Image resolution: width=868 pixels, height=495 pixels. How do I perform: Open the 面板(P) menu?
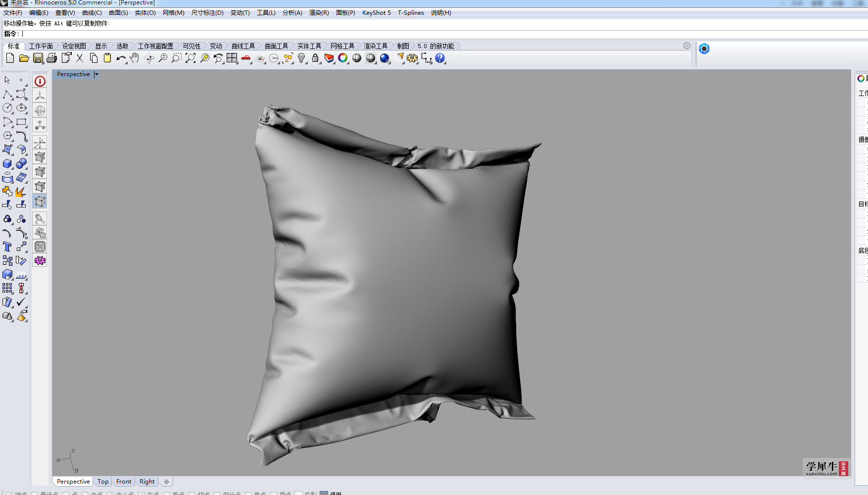(x=345, y=13)
